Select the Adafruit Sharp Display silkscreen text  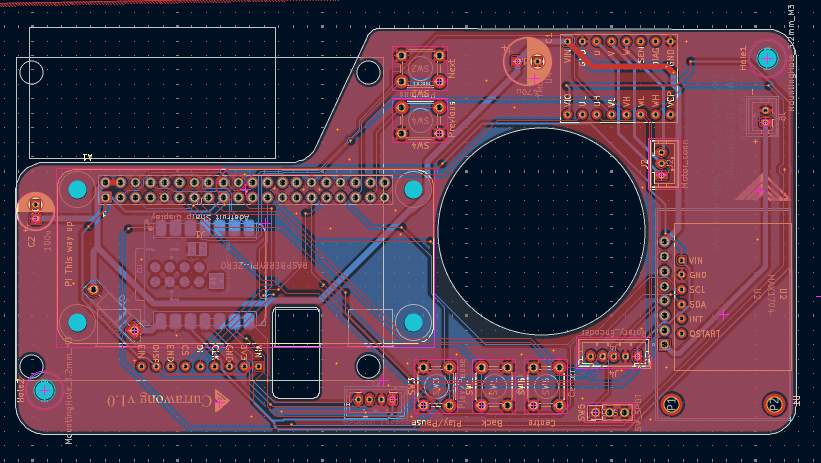[x=200, y=217]
